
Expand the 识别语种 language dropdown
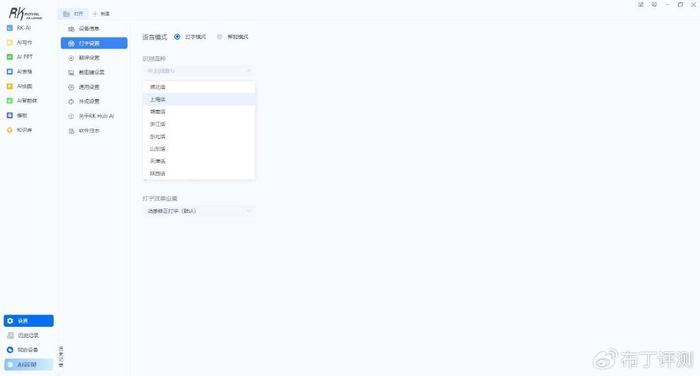coord(199,71)
